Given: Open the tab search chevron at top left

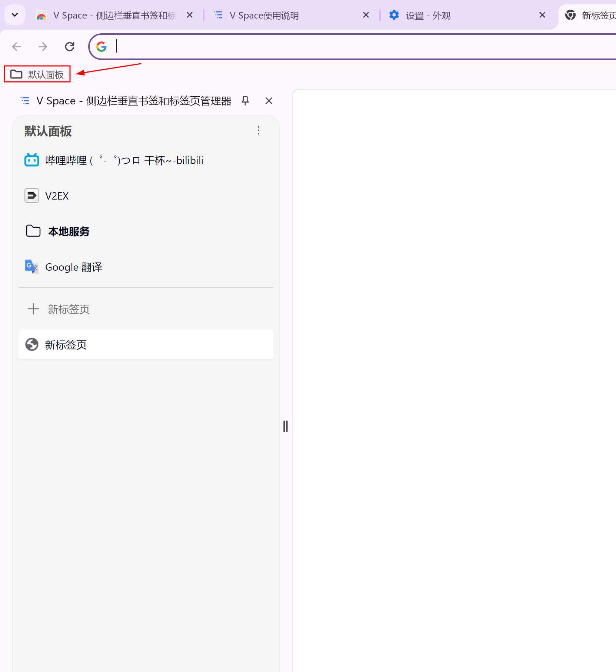Looking at the screenshot, I should tap(14, 15).
